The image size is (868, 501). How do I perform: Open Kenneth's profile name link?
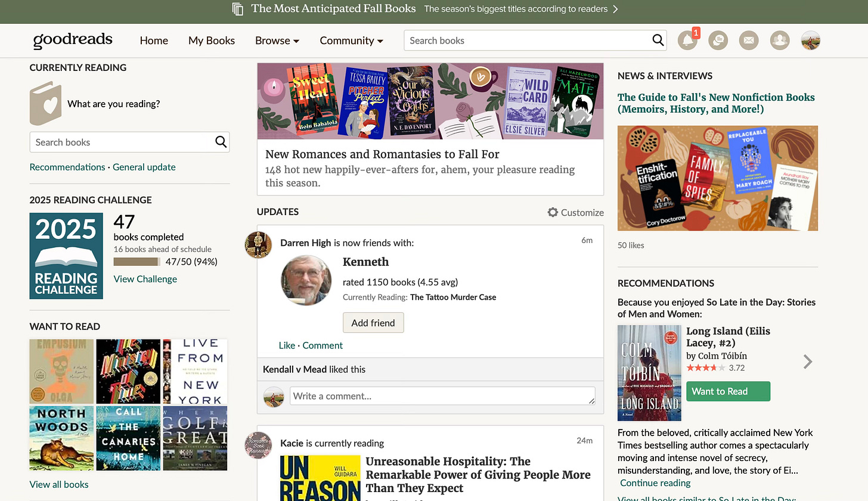(365, 262)
